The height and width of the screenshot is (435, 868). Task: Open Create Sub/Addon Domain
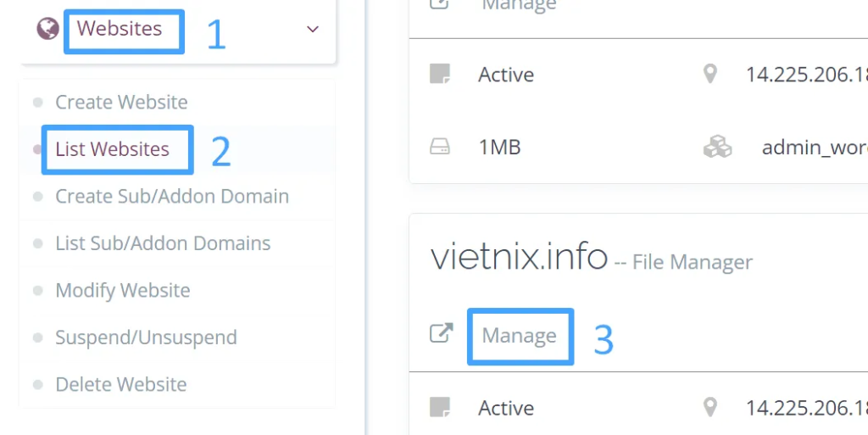tap(172, 197)
